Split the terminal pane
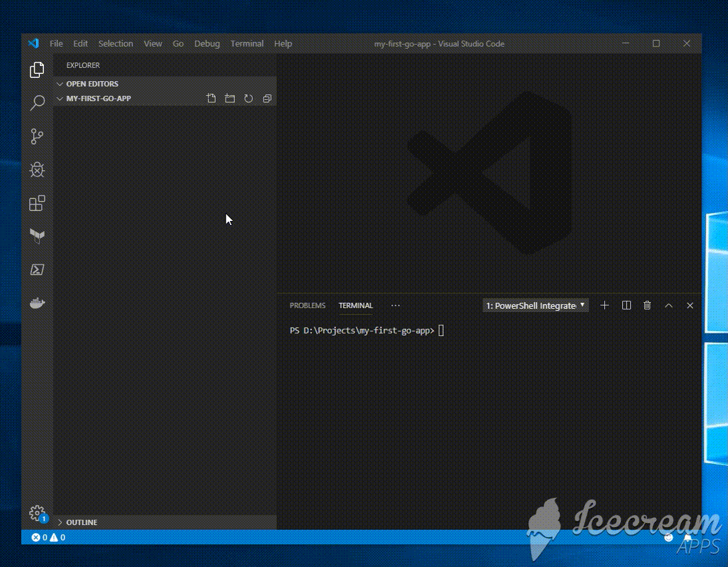 coord(626,305)
